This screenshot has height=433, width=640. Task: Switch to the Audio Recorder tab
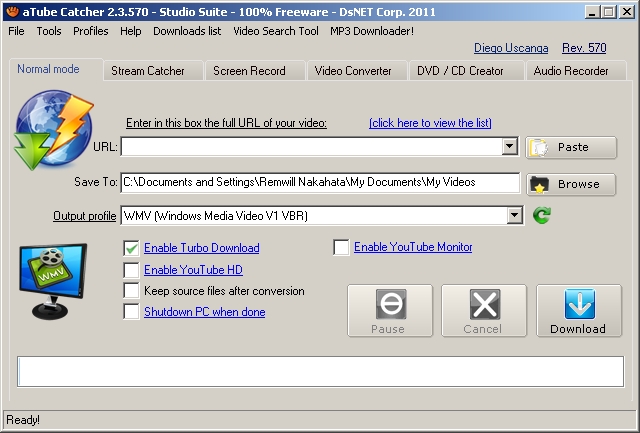point(576,71)
